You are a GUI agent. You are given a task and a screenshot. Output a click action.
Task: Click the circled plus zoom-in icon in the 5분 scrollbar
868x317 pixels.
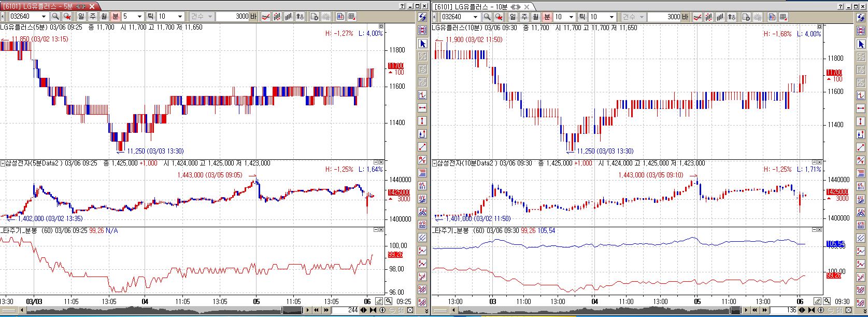pyautogui.click(x=382, y=310)
